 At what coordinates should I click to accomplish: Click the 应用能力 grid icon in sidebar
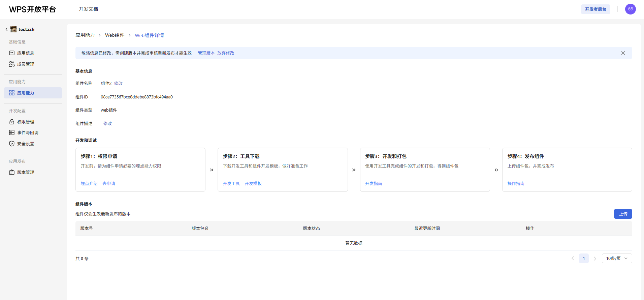12,93
